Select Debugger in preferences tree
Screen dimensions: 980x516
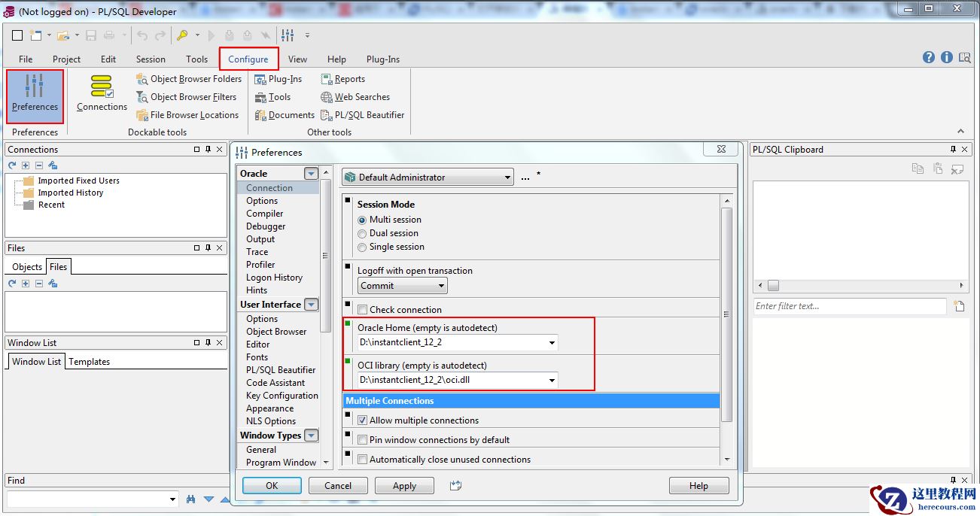click(266, 226)
